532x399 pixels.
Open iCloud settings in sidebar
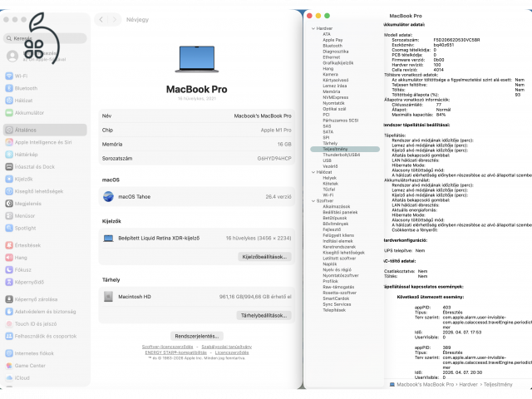point(17,377)
